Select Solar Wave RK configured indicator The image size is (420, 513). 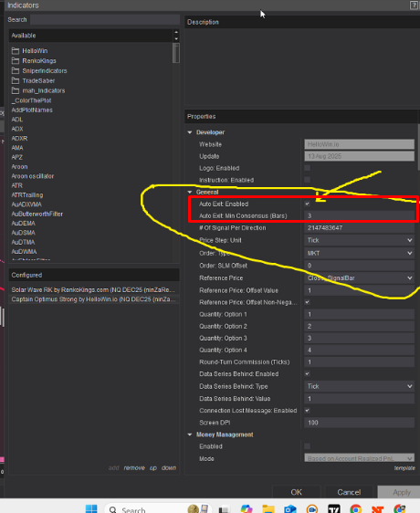click(x=94, y=290)
